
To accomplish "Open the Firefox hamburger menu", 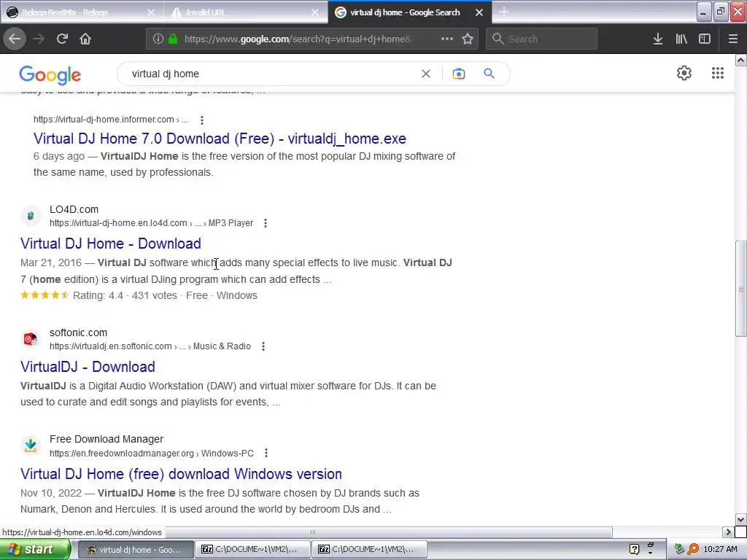I will 732,39.
